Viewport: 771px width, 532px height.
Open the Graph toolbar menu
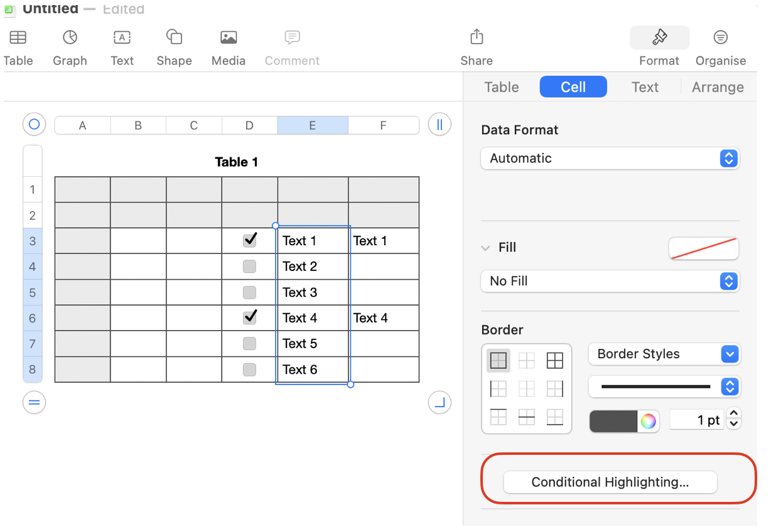(70, 38)
